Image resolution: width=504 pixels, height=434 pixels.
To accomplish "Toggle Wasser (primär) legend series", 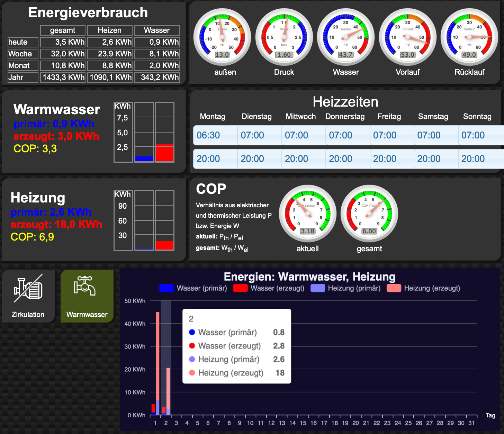I will point(193,288).
